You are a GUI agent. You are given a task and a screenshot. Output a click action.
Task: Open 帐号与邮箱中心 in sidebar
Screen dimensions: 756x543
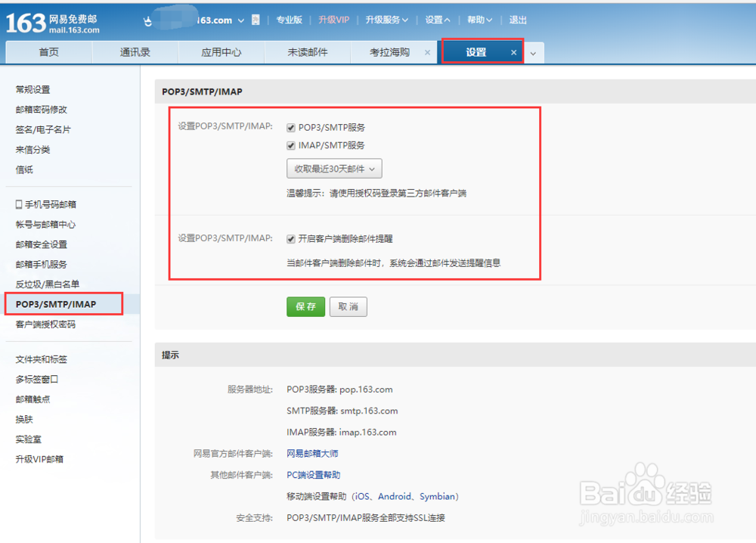tap(45, 225)
